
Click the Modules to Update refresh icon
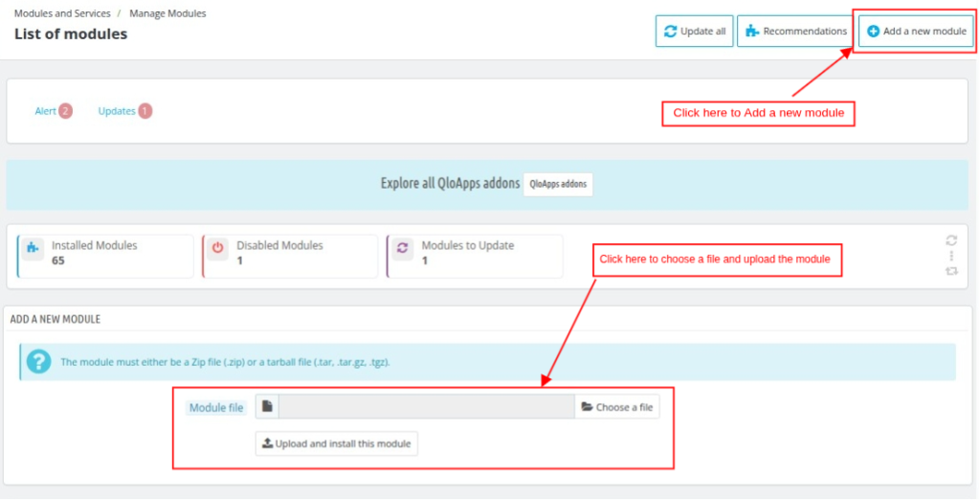(x=402, y=248)
